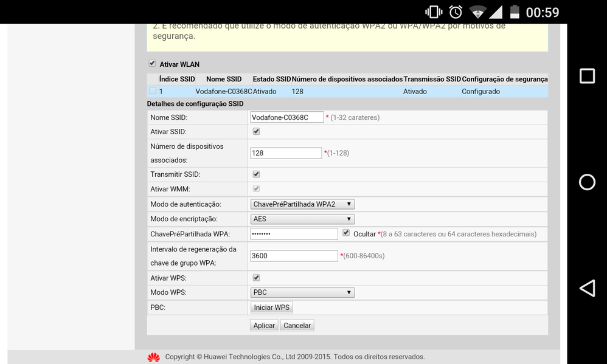Open the Modo WPS PBC dropdown
Viewport: 607px width, 364px height.
pyautogui.click(x=302, y=292)
